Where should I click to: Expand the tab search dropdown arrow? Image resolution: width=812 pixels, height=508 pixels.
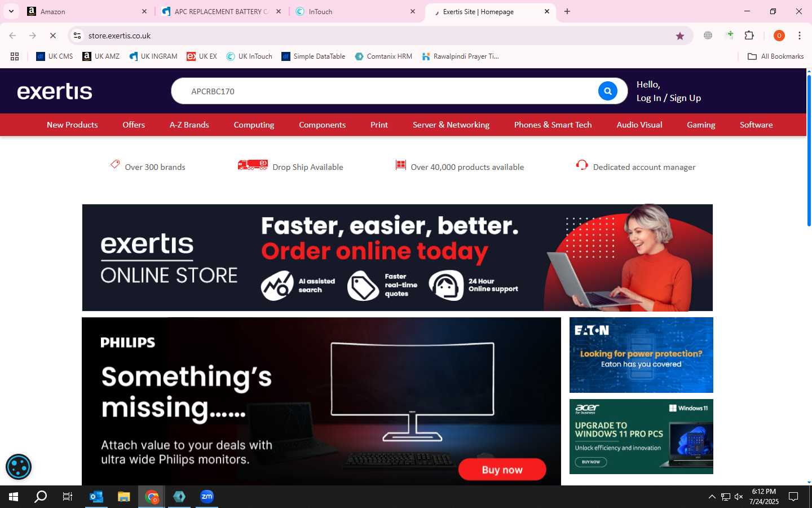tap(11, 11)
